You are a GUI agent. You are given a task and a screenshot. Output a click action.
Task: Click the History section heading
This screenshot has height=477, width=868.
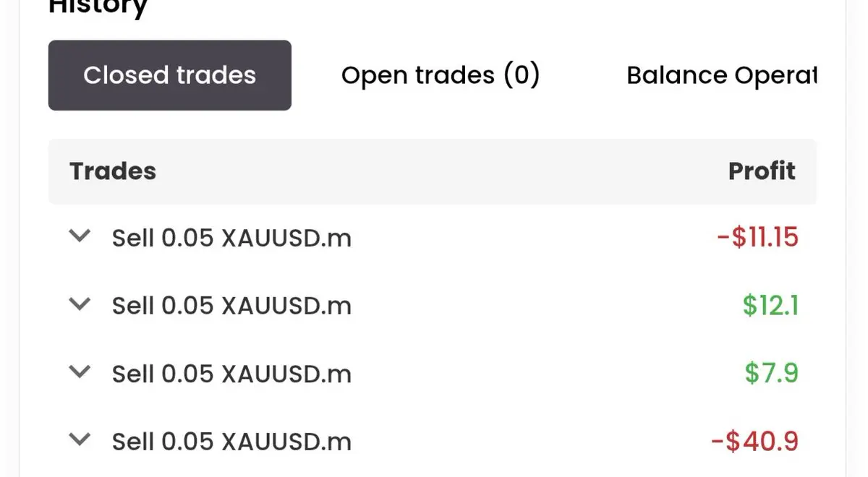click(x=98, y=7)
